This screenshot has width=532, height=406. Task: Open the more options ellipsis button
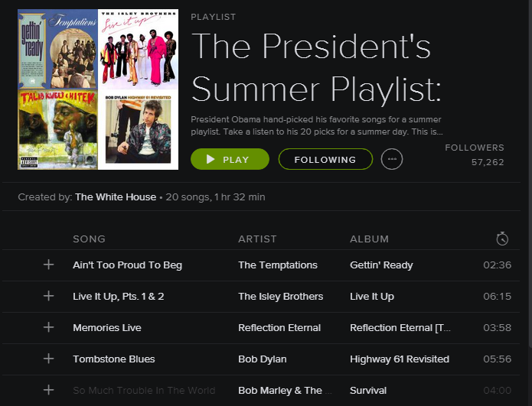pos(392,159)
